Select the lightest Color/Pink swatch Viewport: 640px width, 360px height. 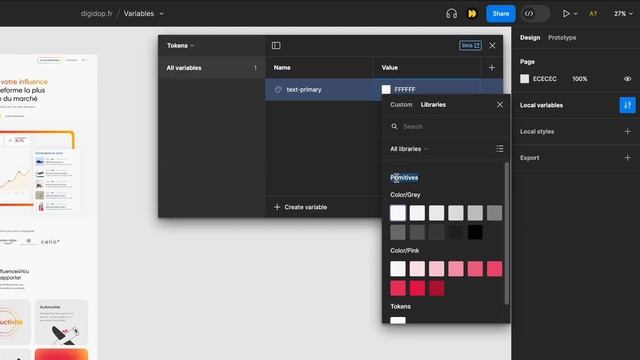click(398, 269)
